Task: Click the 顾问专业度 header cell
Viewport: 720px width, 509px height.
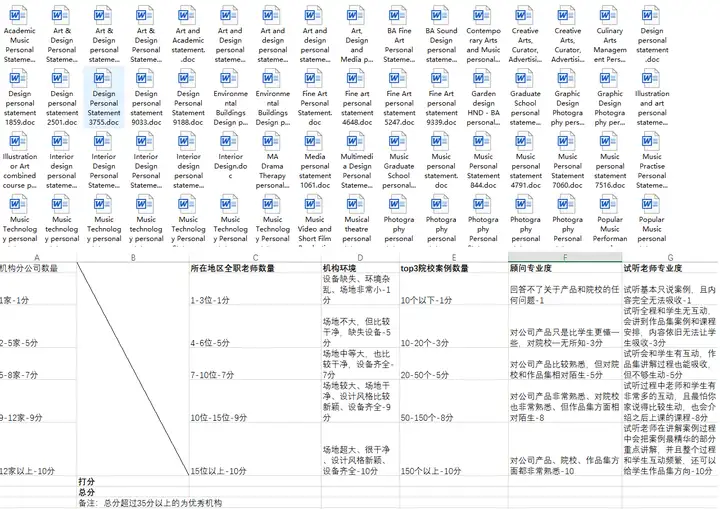Action: tap(565, 268)
